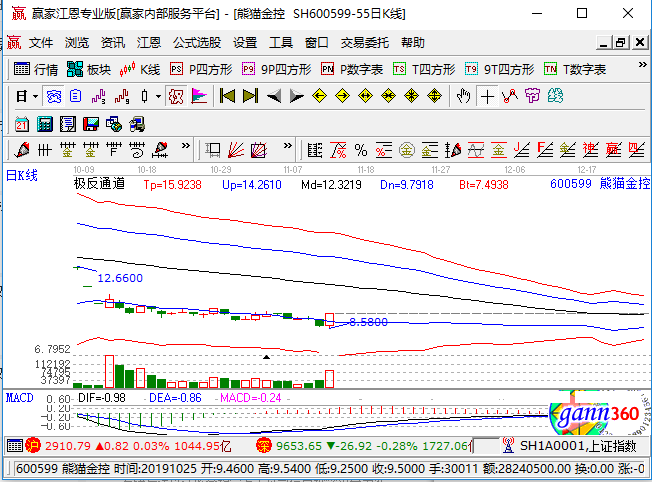
Task: Step back with the black left arrow
Action: tap(274, 96)
